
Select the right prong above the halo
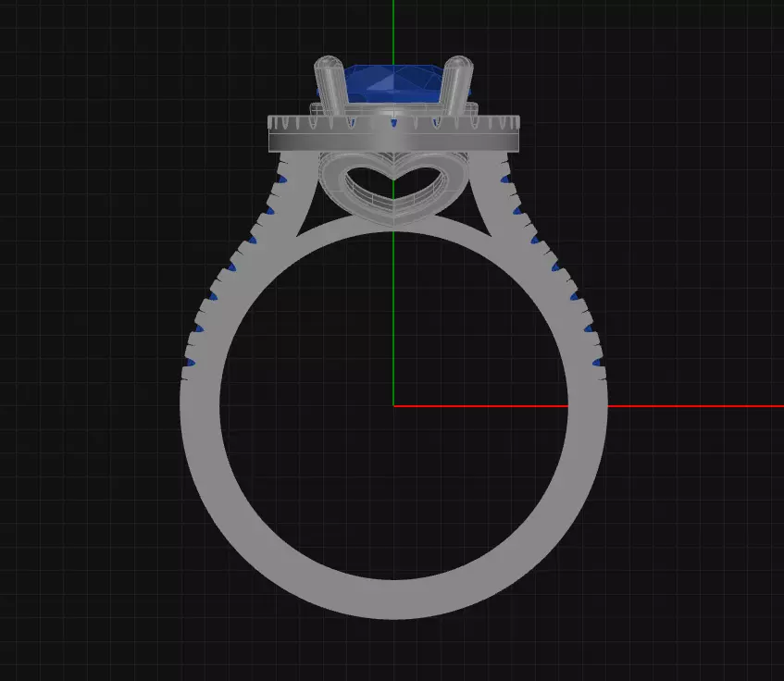[456, 86]
